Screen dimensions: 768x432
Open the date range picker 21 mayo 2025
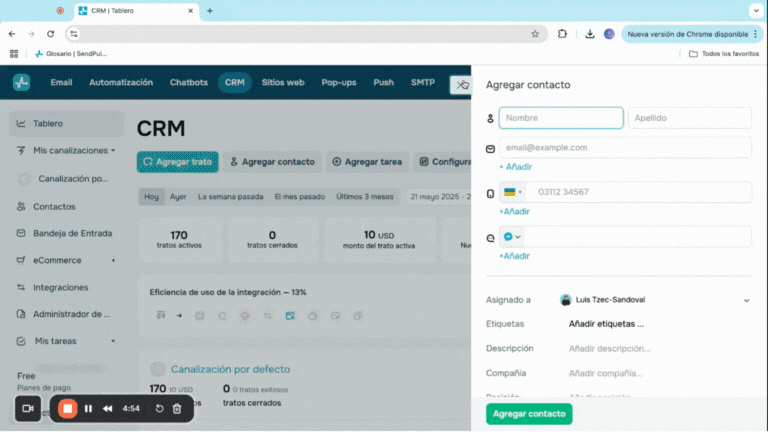coord(440,196)
